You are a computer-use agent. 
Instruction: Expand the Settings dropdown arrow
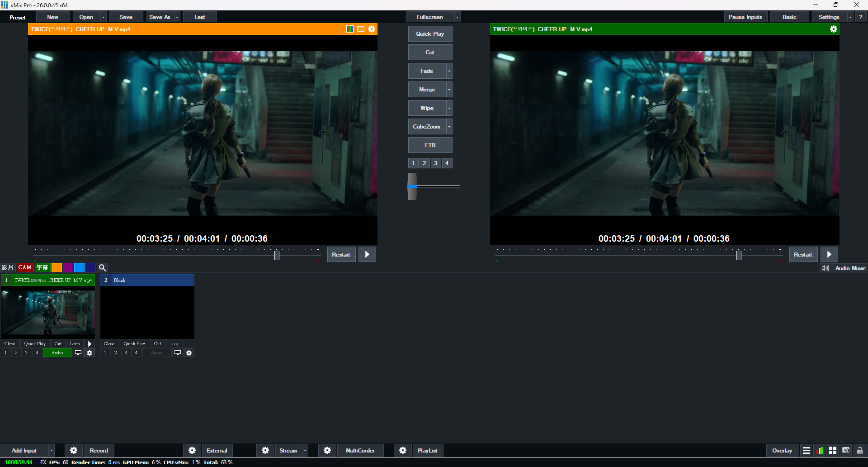(x=850, y=17)
